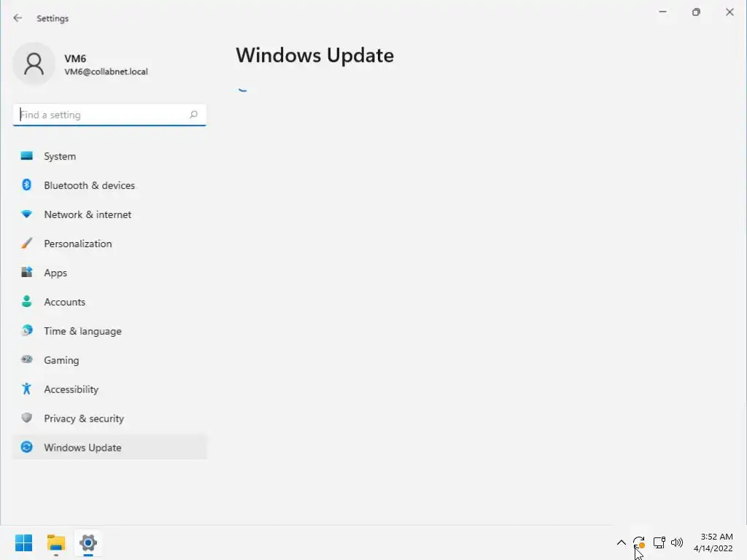This screenshot has height=560, width=747.
Task: Restore down the Settings window
Action: tap(696, 12)
